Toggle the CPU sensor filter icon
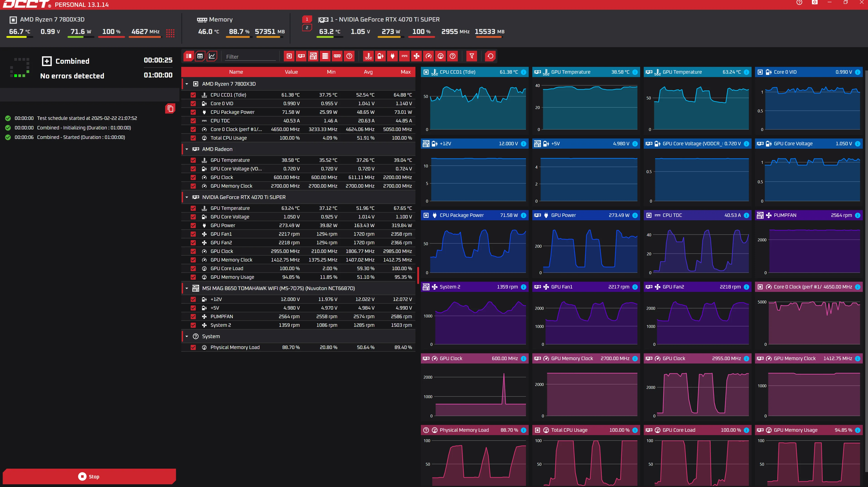 [289, 56]
